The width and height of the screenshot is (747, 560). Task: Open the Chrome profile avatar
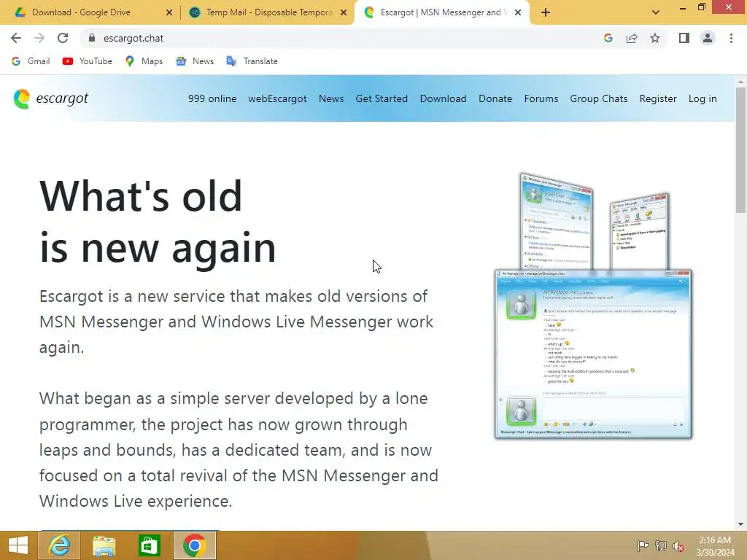click(x=708, y=38)
